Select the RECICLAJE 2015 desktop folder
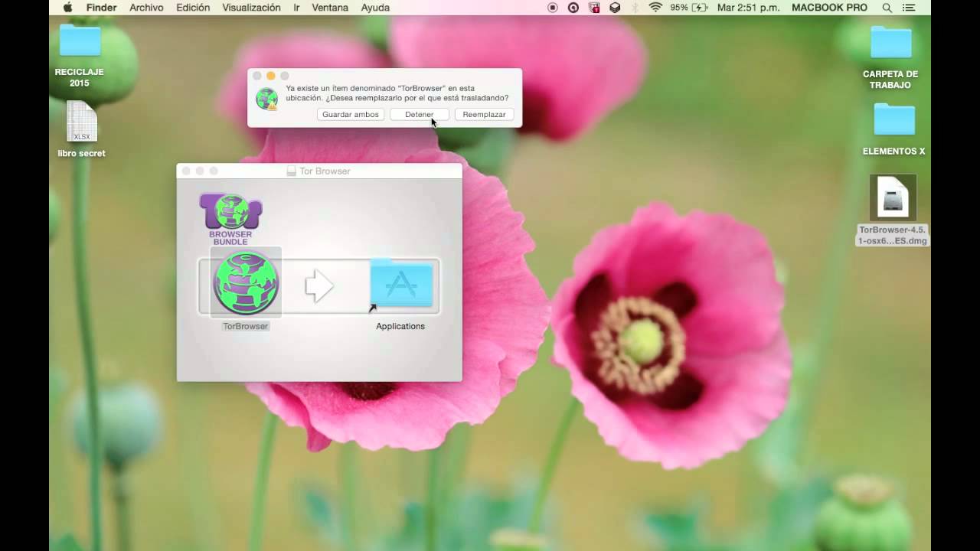The image size is (980, 551). point(80,41)
